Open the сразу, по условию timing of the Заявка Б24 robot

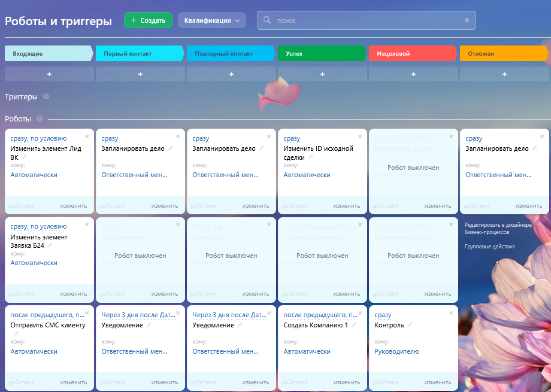(38, 227)
